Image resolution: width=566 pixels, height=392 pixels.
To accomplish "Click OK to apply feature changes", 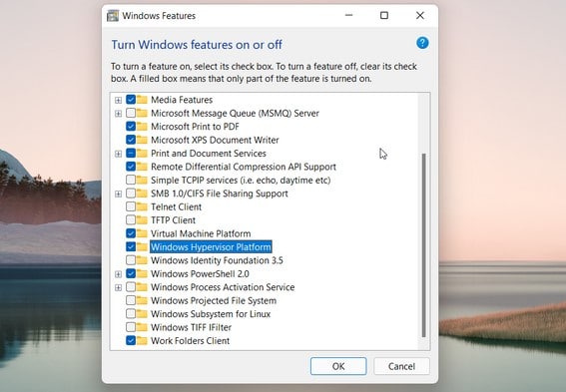I will (x=338, y=366).
